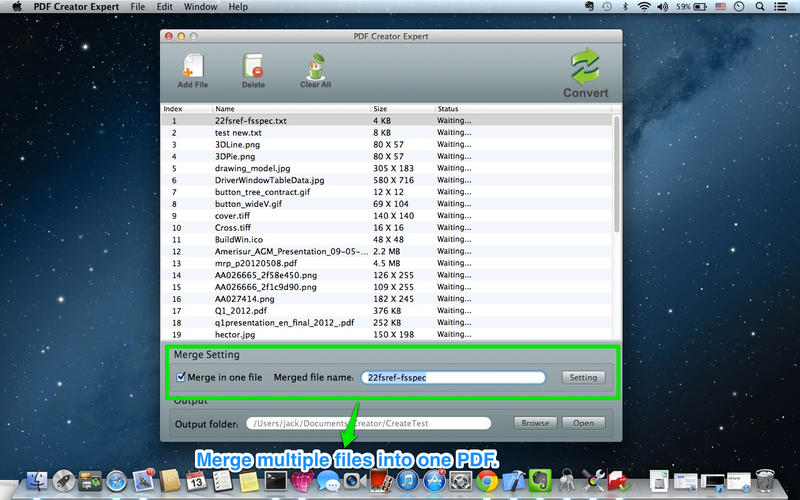
Task: Select row 3DLine.png
Action: coord(387,144)
